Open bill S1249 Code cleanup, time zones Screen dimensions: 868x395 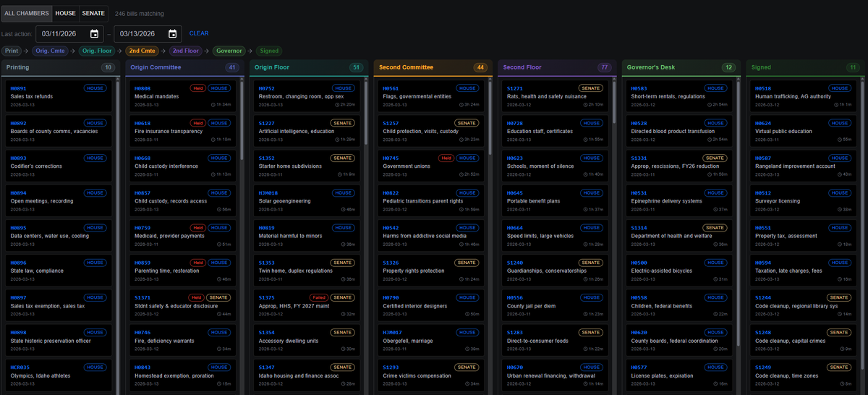[804, 374]
